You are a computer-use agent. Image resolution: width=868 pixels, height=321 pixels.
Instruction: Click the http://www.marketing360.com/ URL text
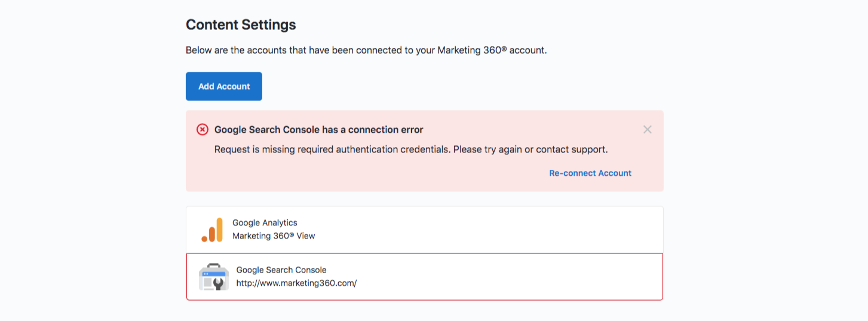[x=296, y=283]
